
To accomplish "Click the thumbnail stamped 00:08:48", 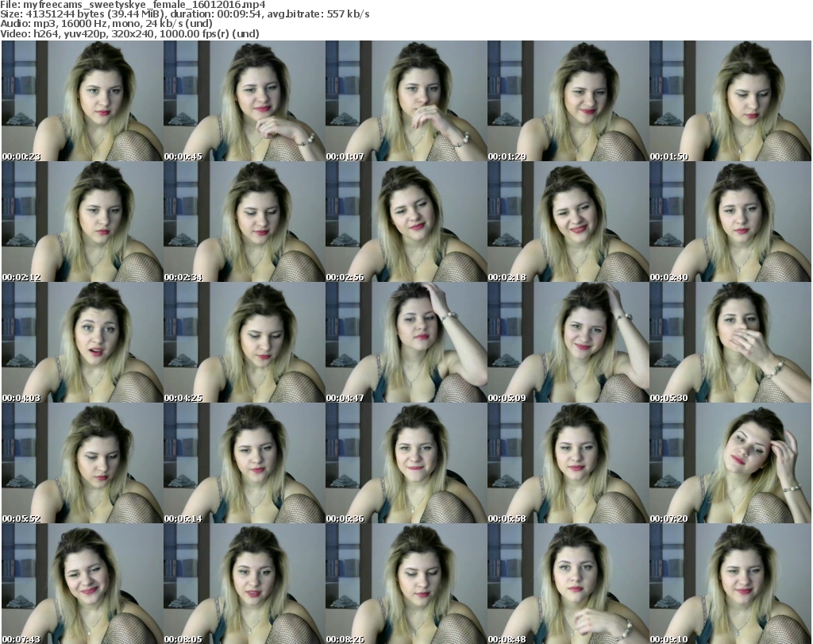I will (568, 584).
